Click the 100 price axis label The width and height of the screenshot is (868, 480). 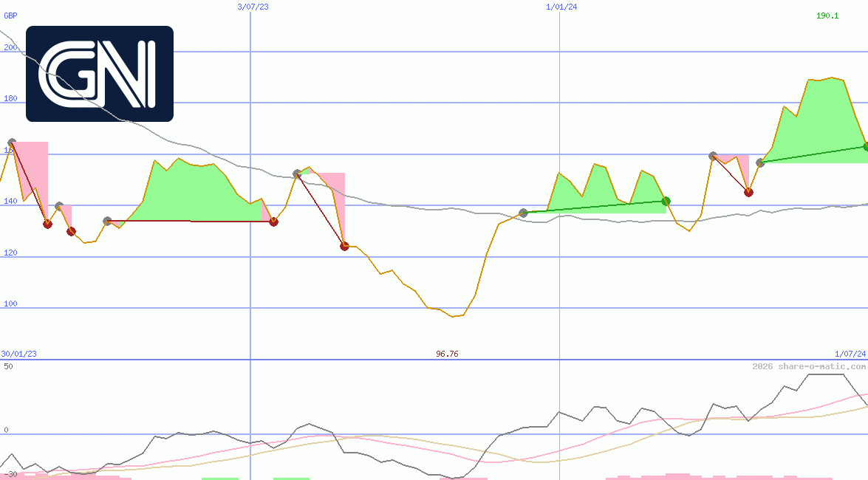[10, 304]
